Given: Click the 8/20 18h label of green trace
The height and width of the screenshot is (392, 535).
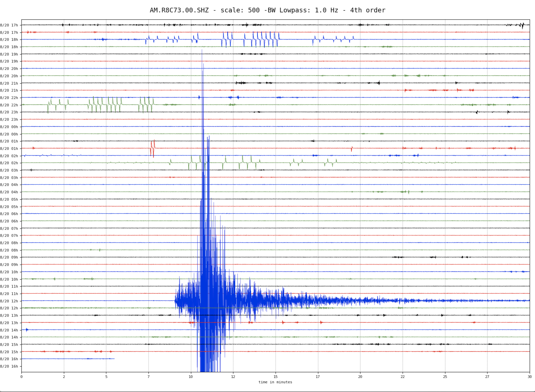Looking at the screenshot, I should click(x=9, y=47).
